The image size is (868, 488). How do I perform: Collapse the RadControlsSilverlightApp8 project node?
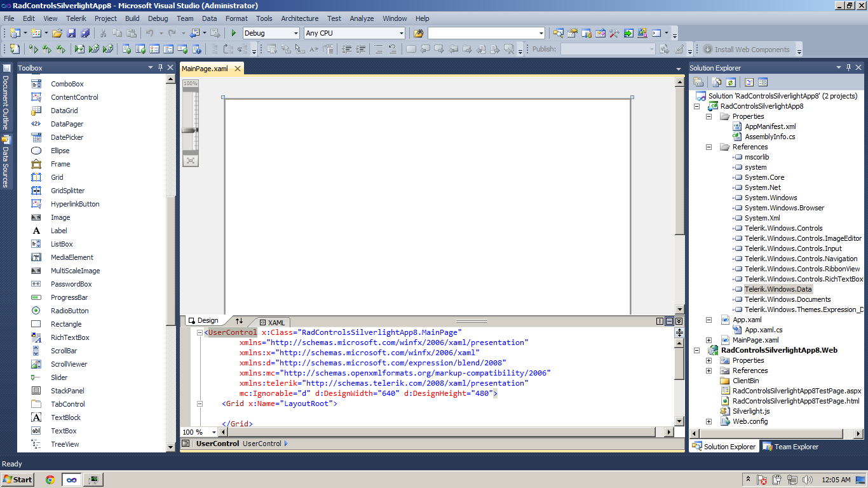(696, 106)
